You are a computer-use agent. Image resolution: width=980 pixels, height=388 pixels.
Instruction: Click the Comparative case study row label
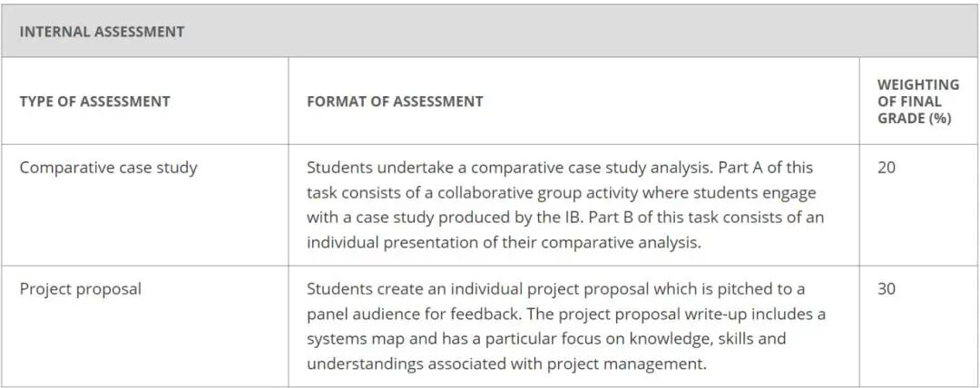coord(108,168)
